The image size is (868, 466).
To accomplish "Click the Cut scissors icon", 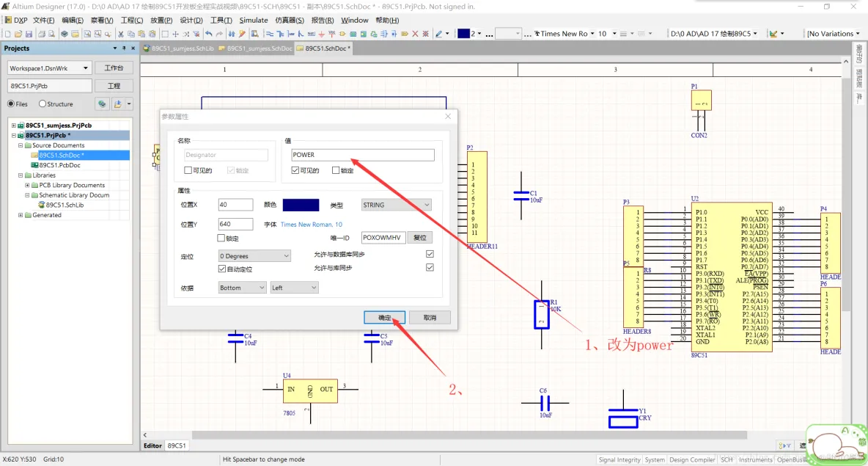I will (x=121, y=34).
